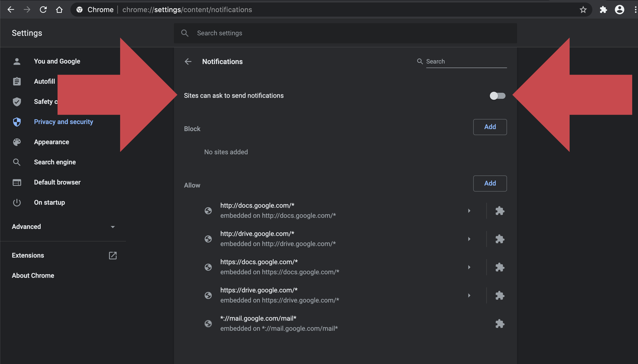638x364 pixels.
Task: Click the https://drive.google.com/* entry text
Action: (x=259, y=290)
